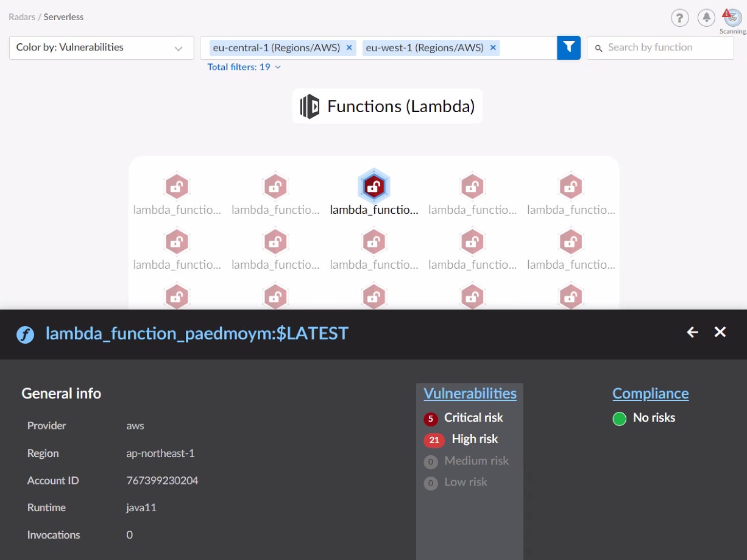
Task: Expand the Total filters: 19 list
Action: (x=244, y=67)
